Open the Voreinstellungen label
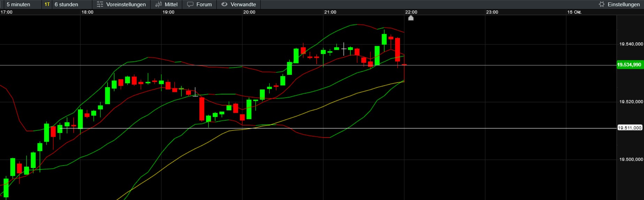This screenshot has height=200, width=644. tap(126, 5)
